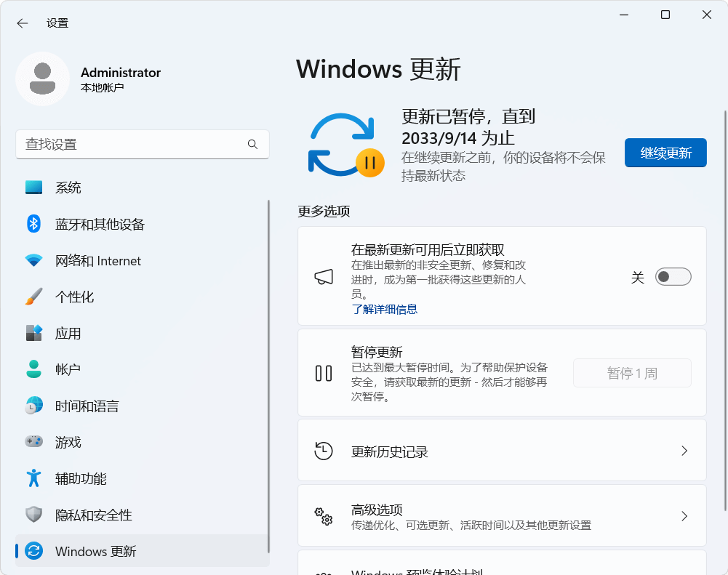Open 更新历史记录 card
This screenshot has height=575, width=728.
pyautogui.click(x=502, y=451)
